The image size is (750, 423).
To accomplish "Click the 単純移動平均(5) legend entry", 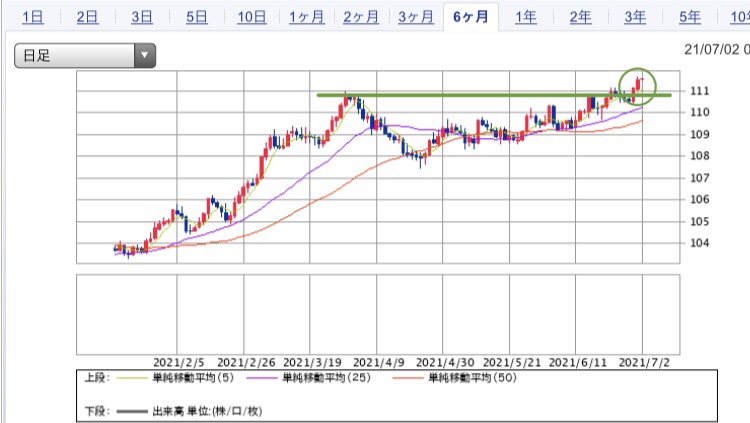I will (x=193, y=378).
